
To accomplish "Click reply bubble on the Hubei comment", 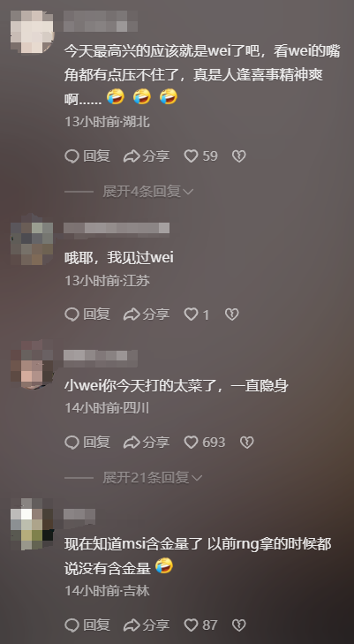I will 87,156.
